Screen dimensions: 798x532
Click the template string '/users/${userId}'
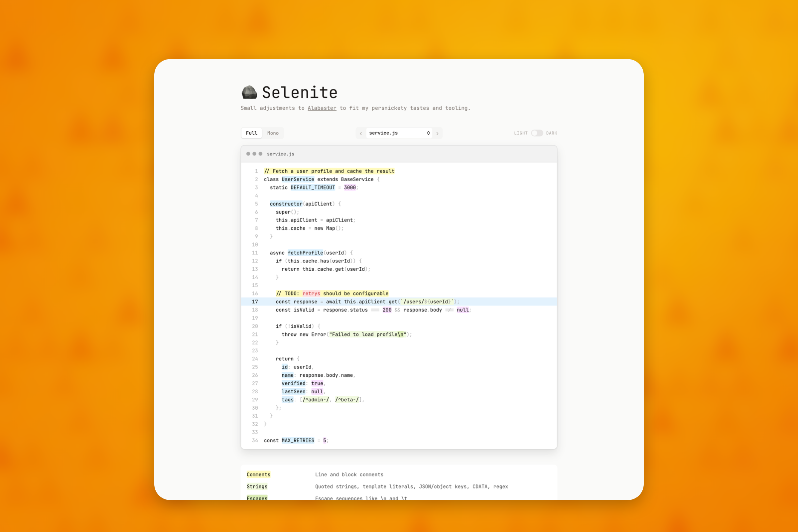click(x=427, y=302)
